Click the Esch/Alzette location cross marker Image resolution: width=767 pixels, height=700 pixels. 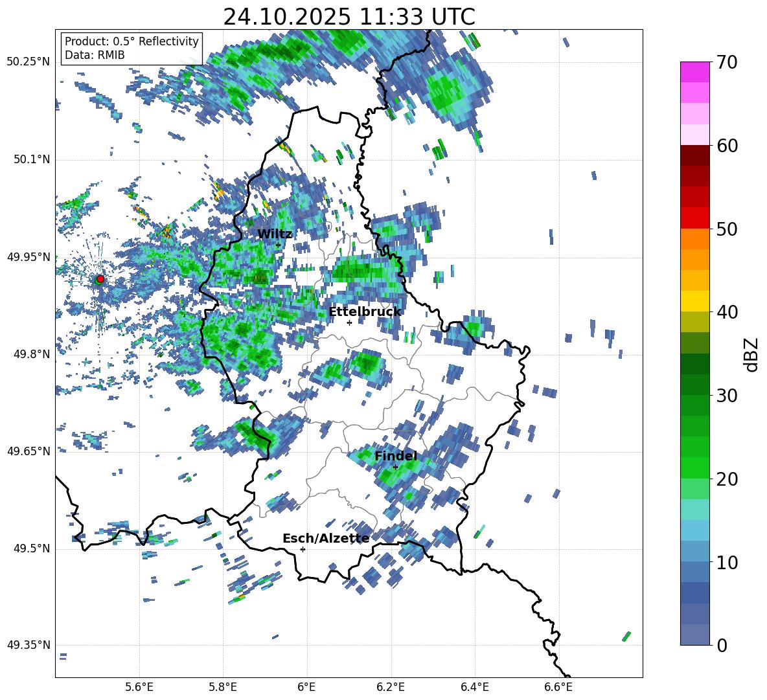303,549
